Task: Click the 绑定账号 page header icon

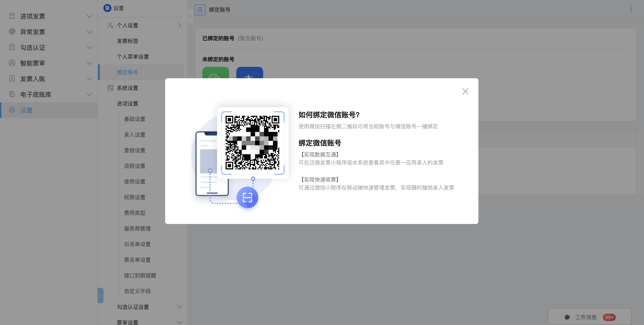Action: [200, 10]
